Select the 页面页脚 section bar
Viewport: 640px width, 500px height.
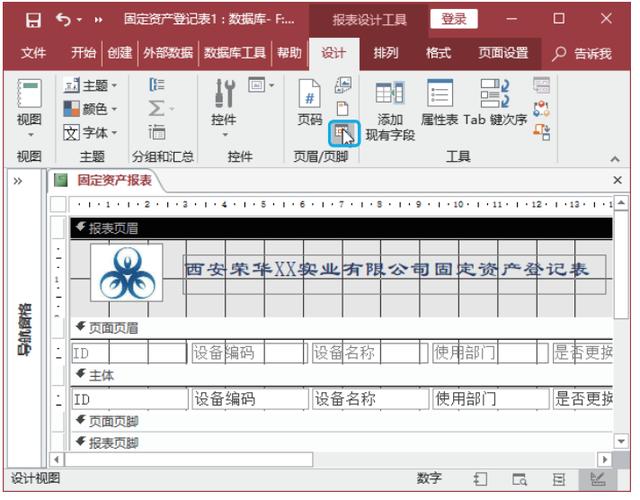click(341, 421)
